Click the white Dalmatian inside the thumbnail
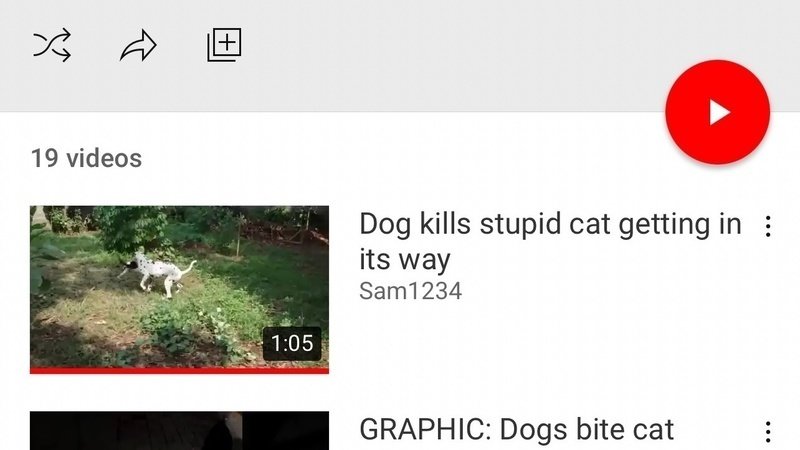 tap(156, 272)
